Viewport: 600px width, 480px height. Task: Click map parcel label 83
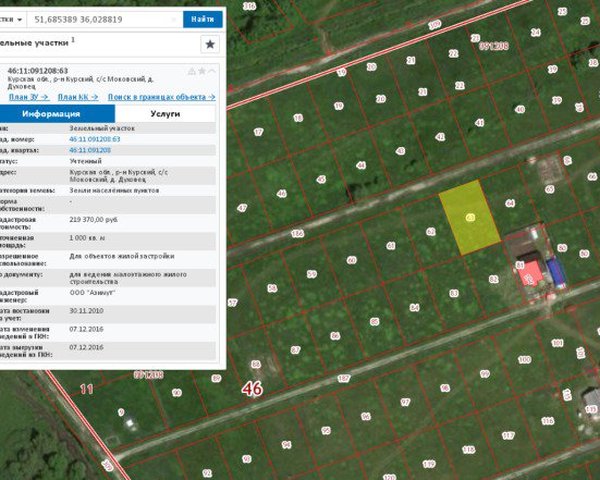[x=453, y=293]
